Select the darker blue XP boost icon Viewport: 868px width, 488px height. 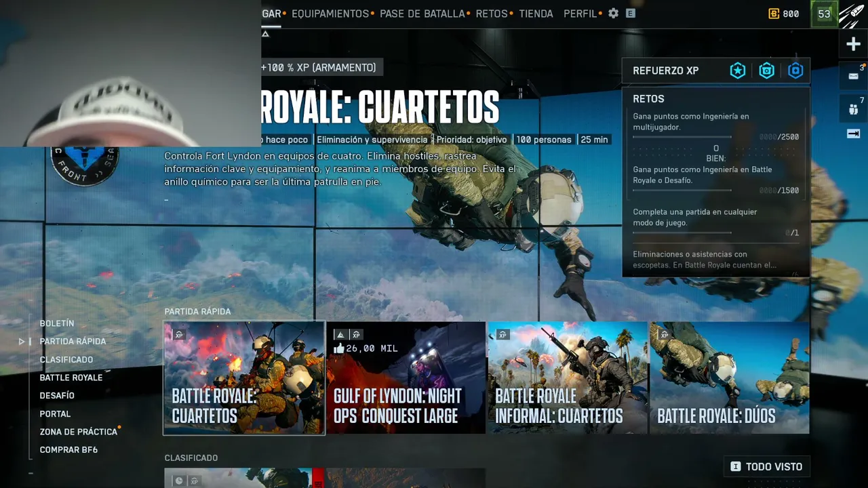796,70
